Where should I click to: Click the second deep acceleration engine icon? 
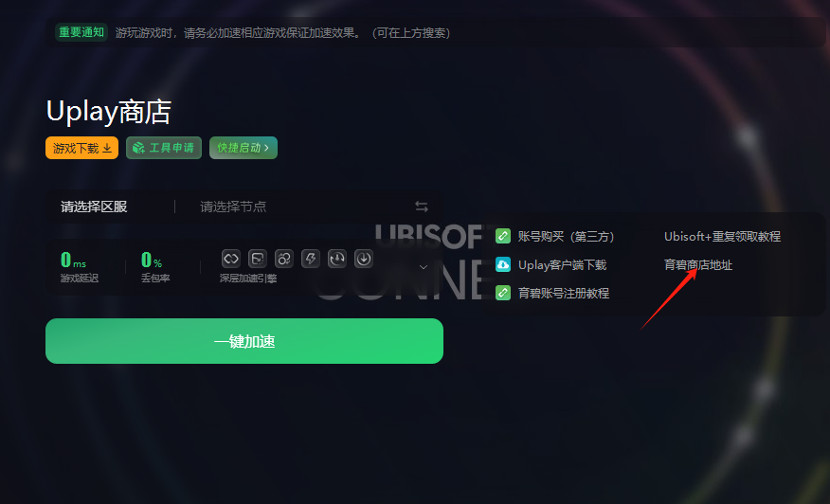click(x=258, y=259)
